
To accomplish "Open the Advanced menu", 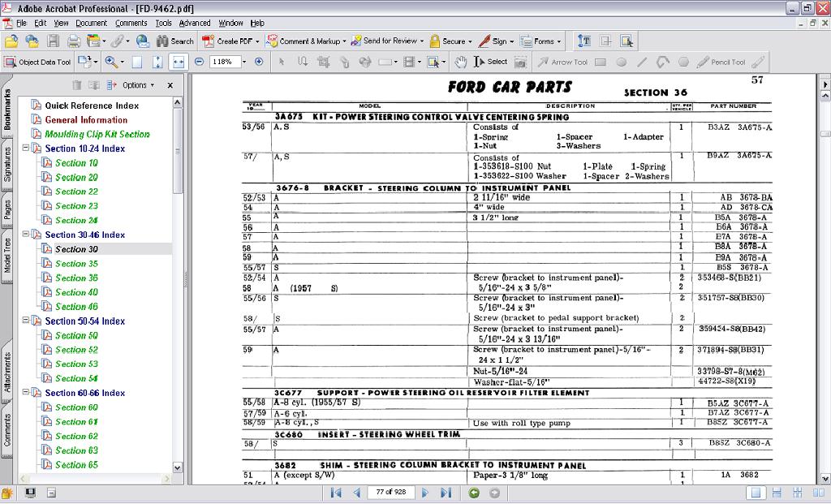I will pos(195,23).
